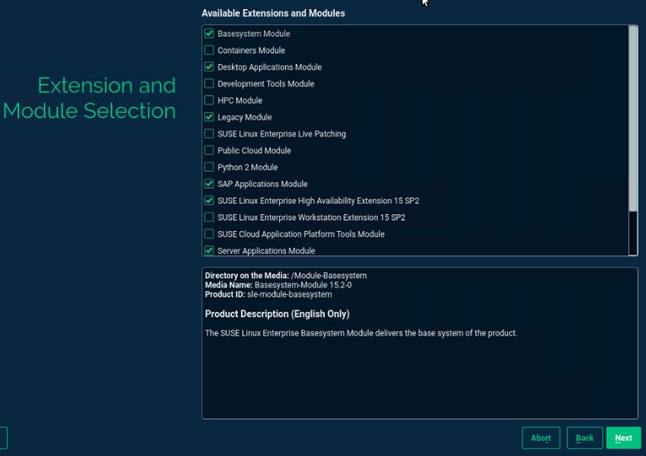Uncheck the SAP Applications Module checkbox

[x=209, y=184]
